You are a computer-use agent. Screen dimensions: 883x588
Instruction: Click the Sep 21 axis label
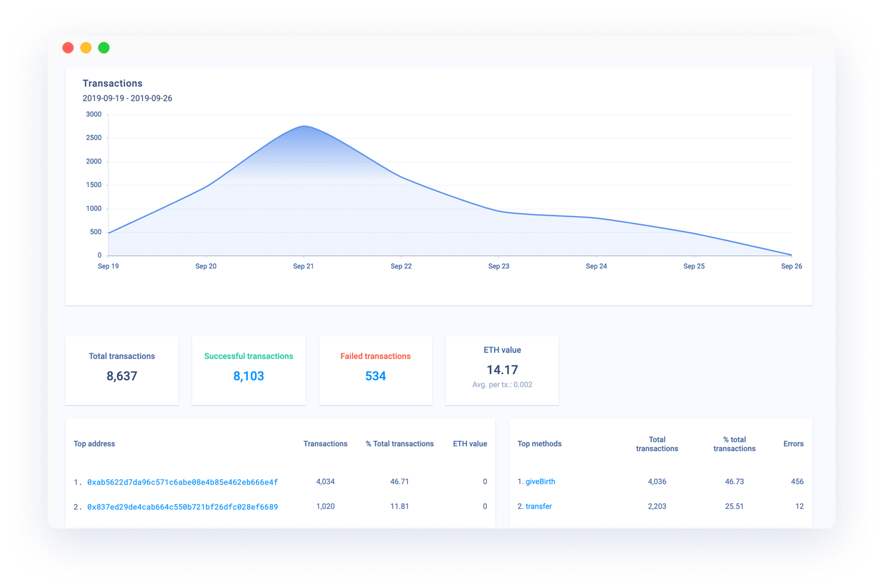tap(303, 266)
